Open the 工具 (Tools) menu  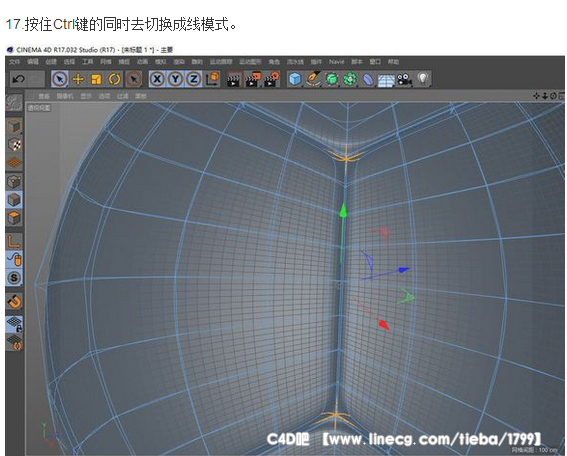click(x=87, y=62)
